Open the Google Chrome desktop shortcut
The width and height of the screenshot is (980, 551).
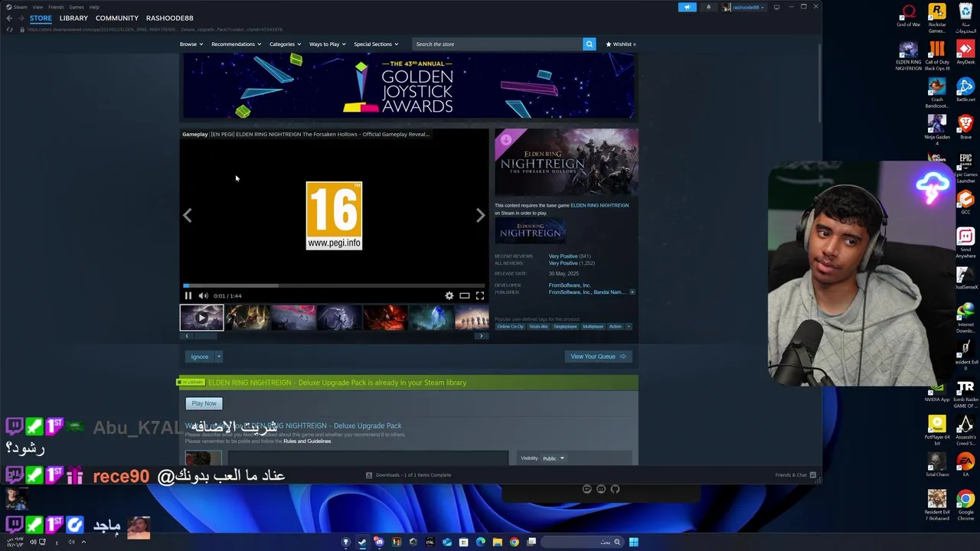(x=965, y=507)
